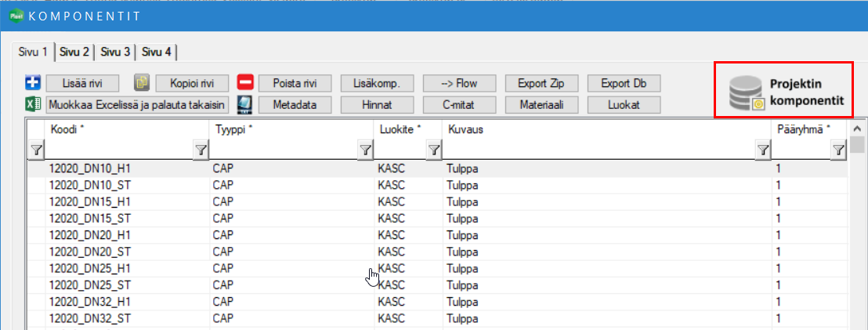Click the copy icon beside Kopioi rivi
Screen dimensions: 868x330
143,83
